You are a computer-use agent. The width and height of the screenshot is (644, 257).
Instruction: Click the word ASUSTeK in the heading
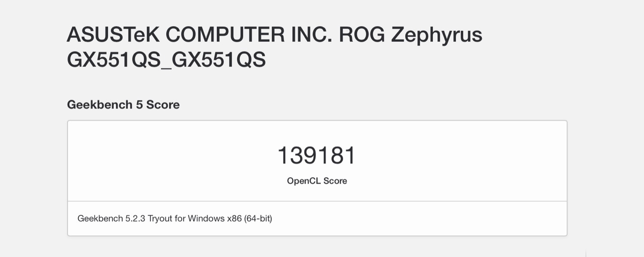[x=113, y=35]
